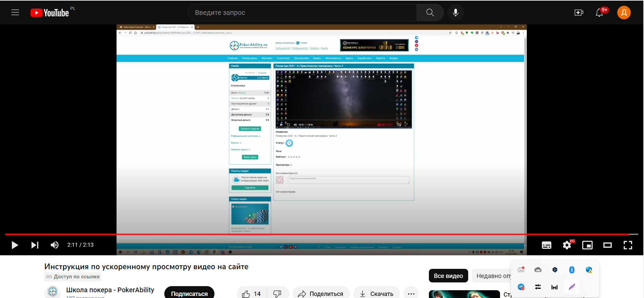The image size is (644, 298).
Task: Switch to miniplayer mode
Action: [x=587, y=245]
